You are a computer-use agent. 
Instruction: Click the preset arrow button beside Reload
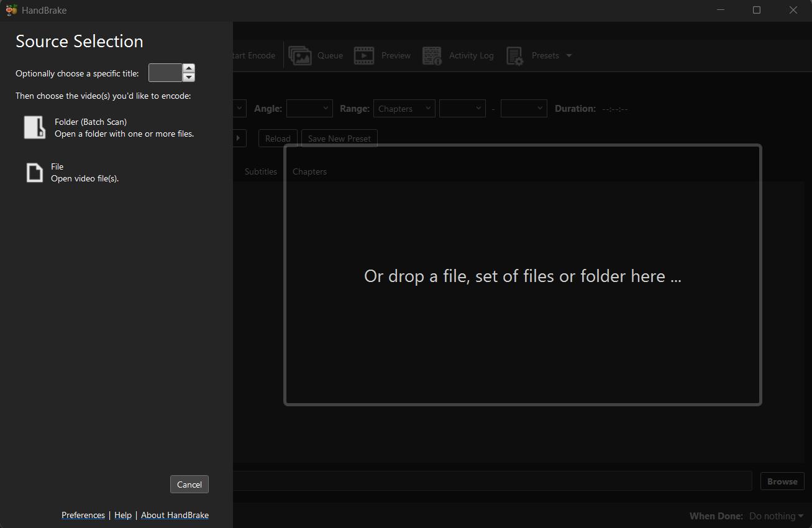(x=240, y=138)
